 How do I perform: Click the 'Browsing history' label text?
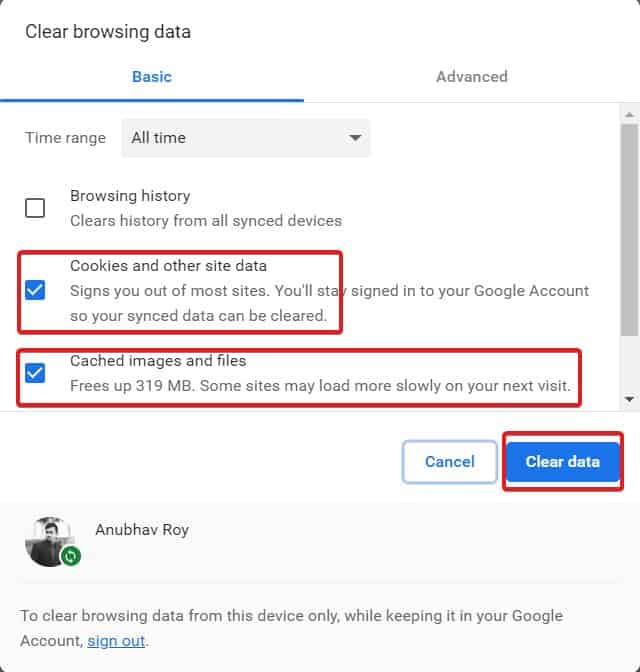[130, 196]
